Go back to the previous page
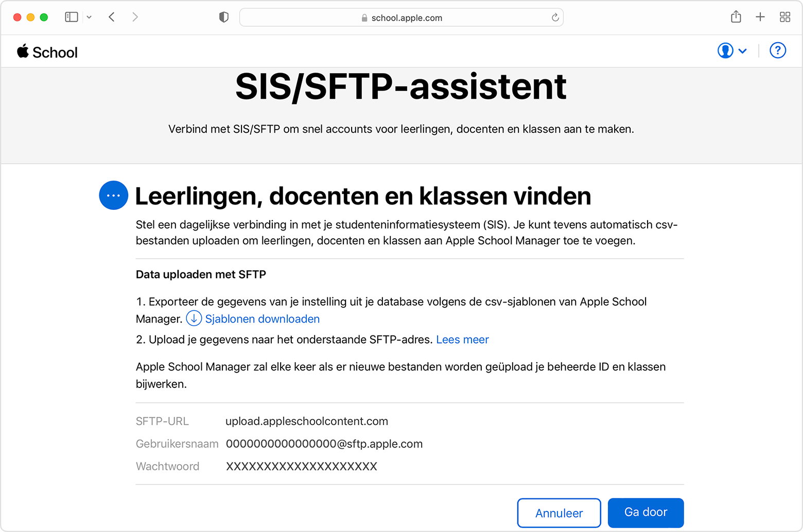 112,17
